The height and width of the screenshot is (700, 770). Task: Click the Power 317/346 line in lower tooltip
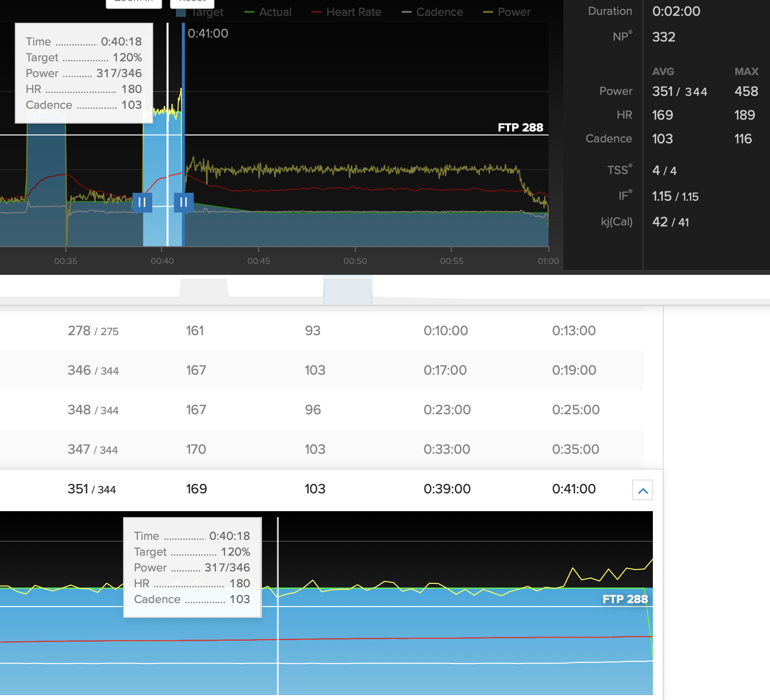pos(192,568)
